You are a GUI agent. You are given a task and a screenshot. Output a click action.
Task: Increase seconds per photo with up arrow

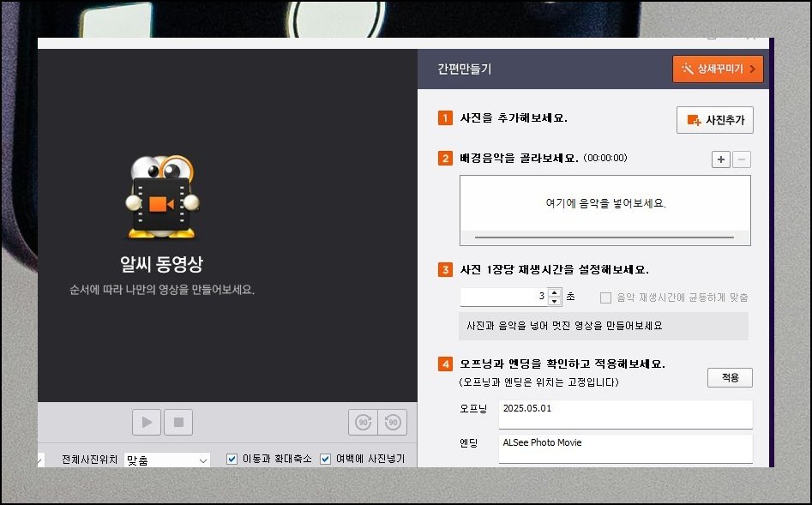(x=555, y=292)
